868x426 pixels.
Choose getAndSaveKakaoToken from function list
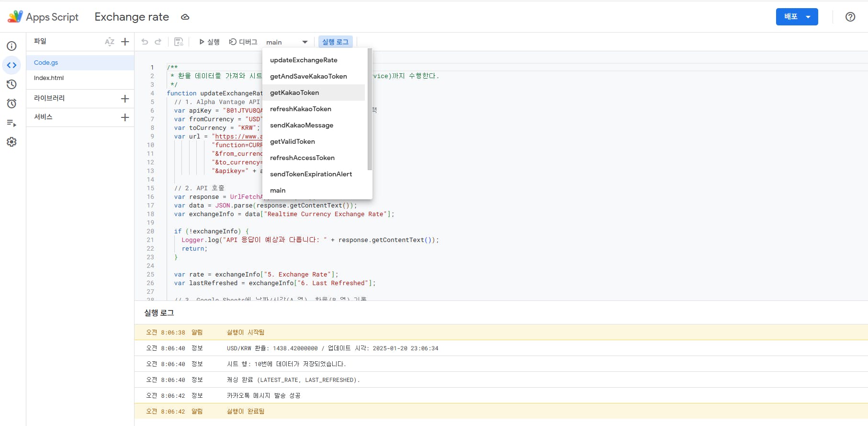coord(314,76)
